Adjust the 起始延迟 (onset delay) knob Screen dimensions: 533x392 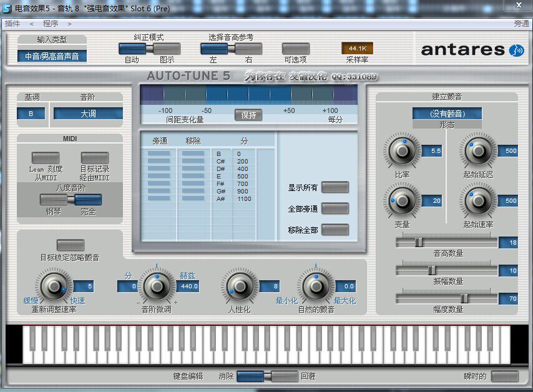pyautogui.click(x=478, y=150)
